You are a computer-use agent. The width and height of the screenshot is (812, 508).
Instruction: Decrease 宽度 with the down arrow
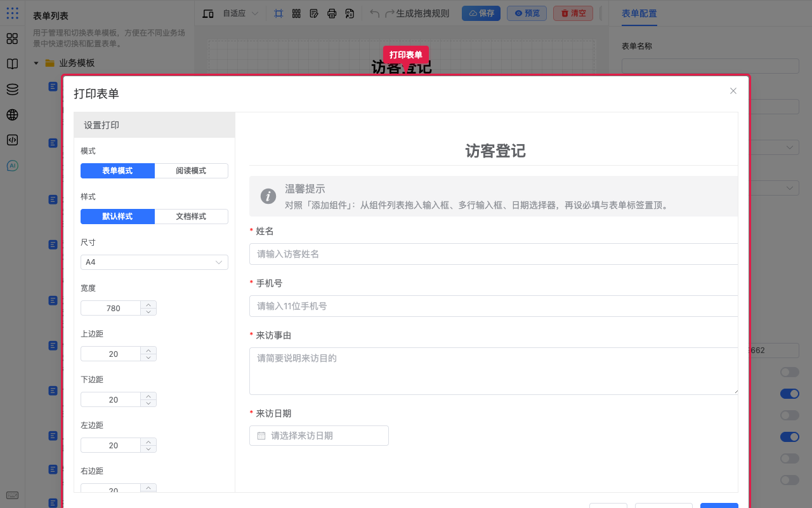pyautogui.click(x=148, y=312)
